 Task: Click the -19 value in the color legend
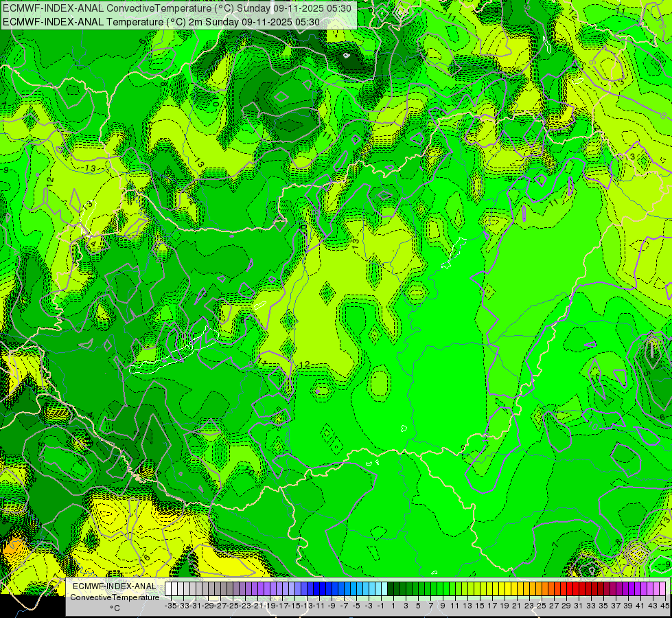pos(270,606)
